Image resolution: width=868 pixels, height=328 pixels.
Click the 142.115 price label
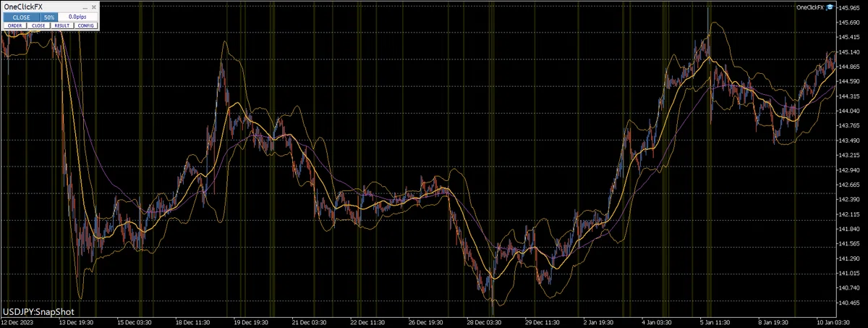pyautogui.click(x=849, y=214)
